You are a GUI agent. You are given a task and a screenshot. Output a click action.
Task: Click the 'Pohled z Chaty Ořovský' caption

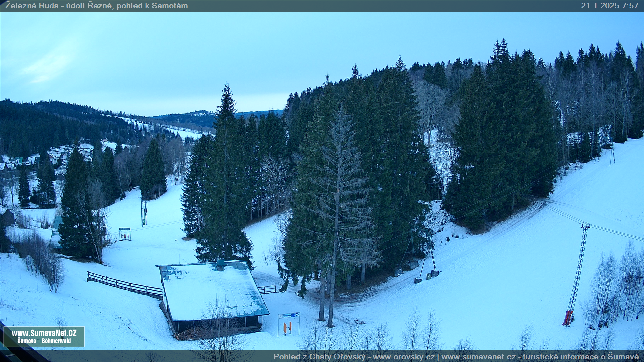319,357
